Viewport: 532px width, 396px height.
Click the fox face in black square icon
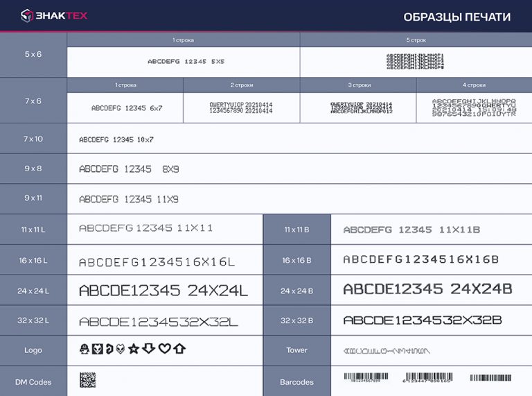tap(98, 348)
